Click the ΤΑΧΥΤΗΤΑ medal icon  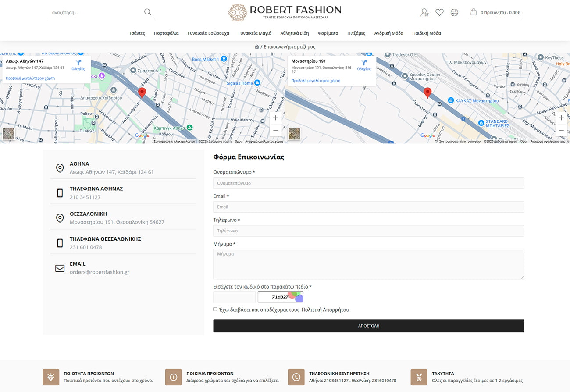coord(419,377)
